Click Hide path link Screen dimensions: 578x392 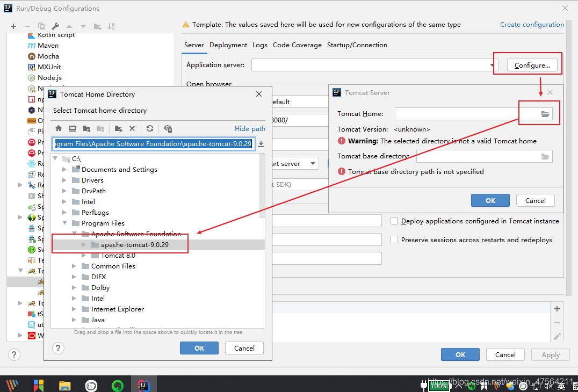tap(250, 128)
